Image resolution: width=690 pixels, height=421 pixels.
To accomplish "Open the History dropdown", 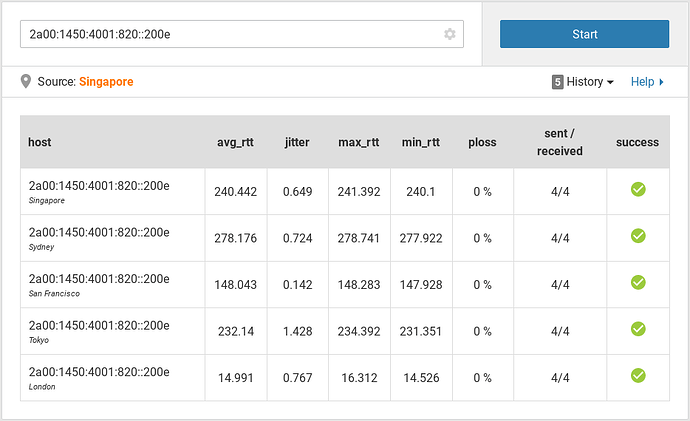I will click(x=583, y=82).
